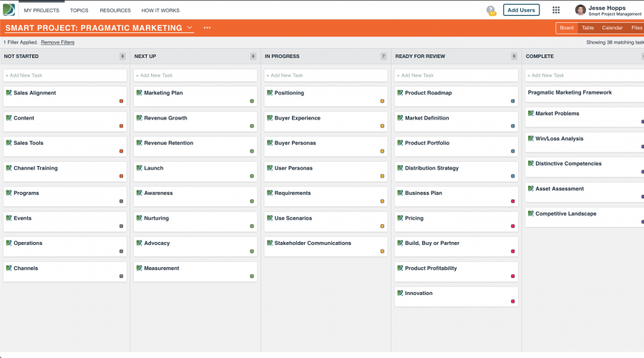Viewport: 644px width, 358px height.
Task: Click the Revenue Growth card icon
Action: [x=140, y=117]
